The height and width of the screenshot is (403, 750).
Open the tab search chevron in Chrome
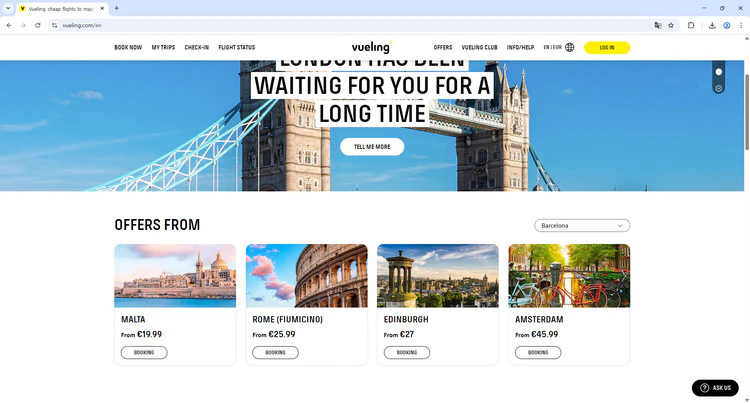click(8, 8)
